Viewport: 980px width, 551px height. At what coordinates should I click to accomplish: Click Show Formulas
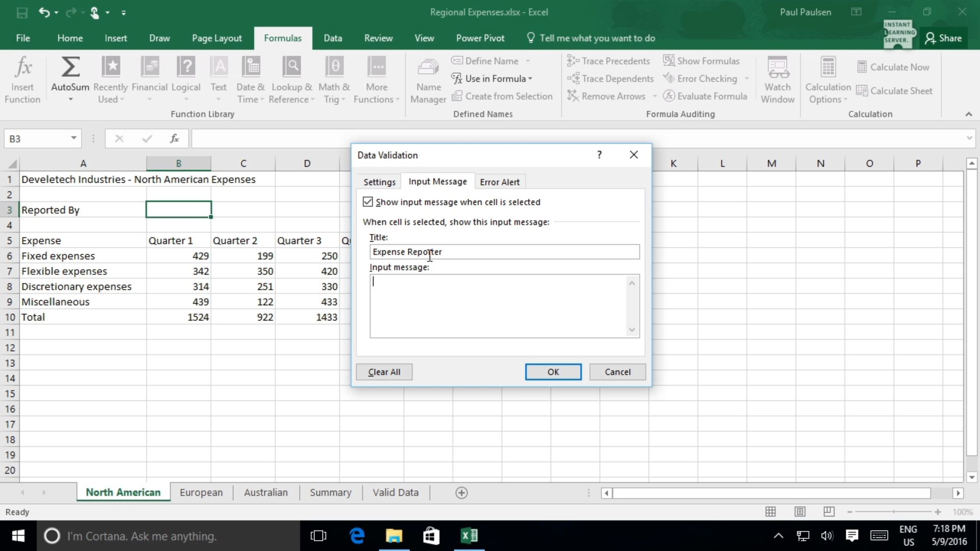pos(702,61)
